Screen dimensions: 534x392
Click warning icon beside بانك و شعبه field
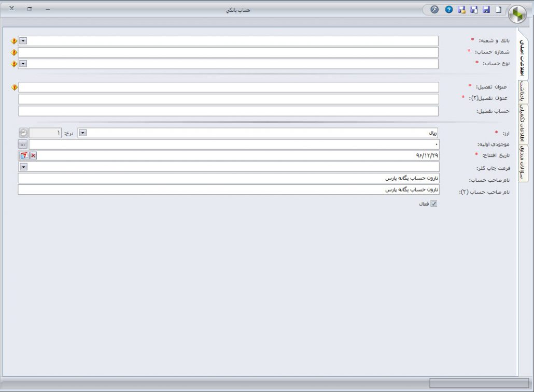pos(14,41)
